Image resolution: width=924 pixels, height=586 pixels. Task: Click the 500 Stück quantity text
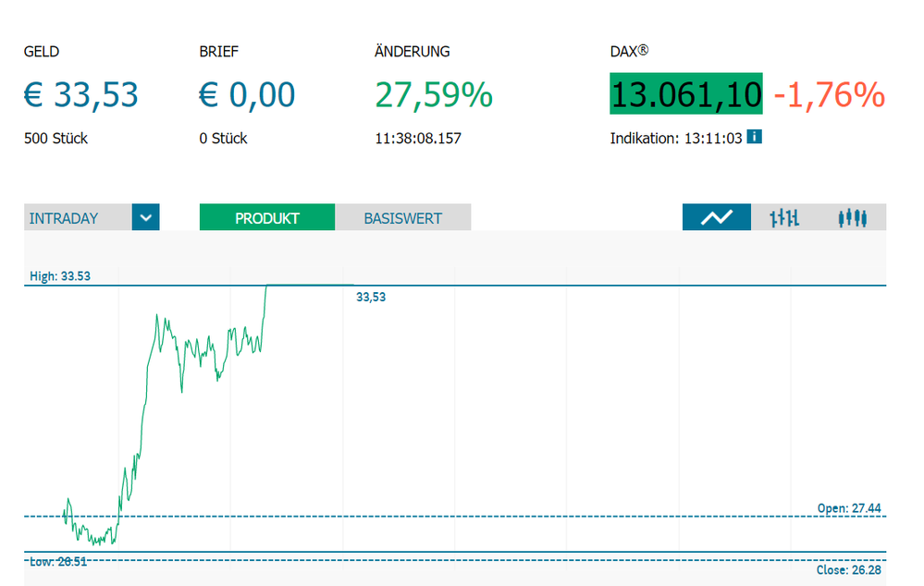pos(55,139)
